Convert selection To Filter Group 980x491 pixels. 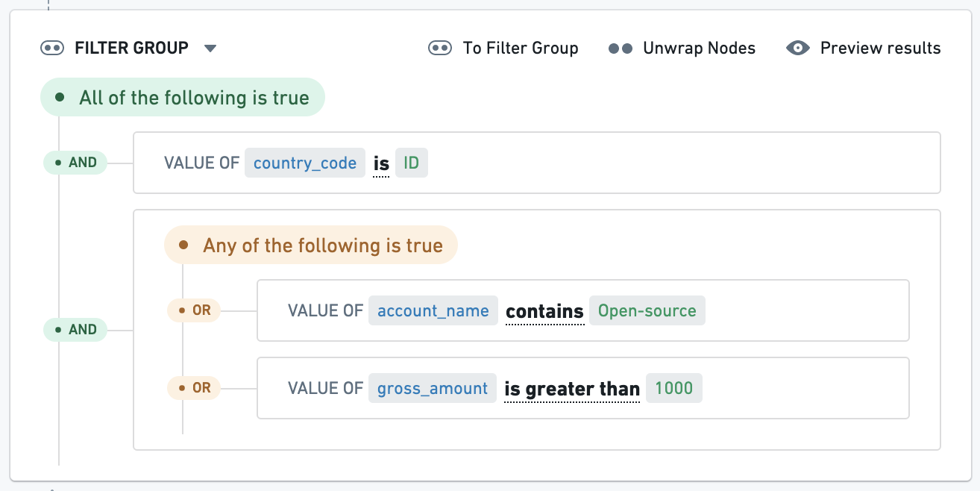pos(521,49)
